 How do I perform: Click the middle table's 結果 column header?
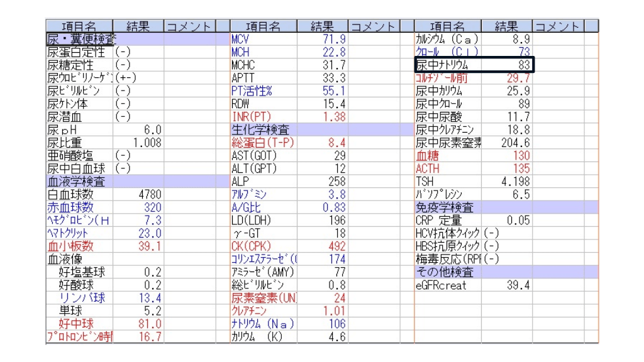point(321,26)
